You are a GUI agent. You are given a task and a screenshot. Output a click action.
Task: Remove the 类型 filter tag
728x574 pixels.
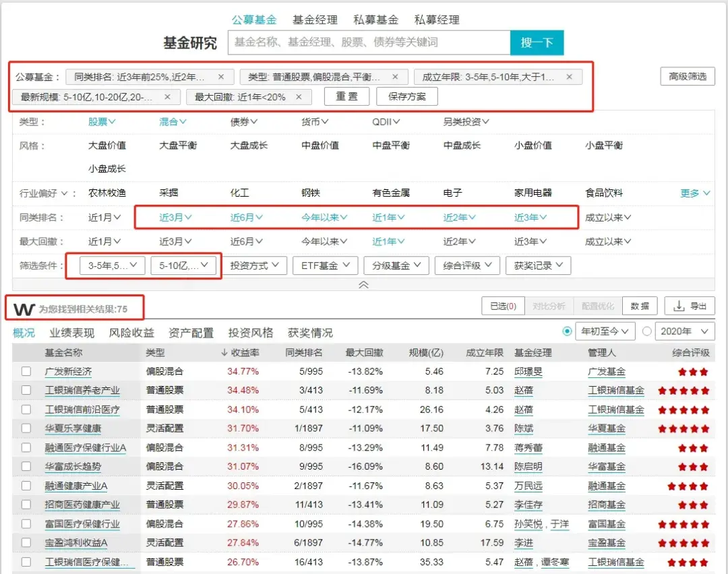[x=395, y=77]
